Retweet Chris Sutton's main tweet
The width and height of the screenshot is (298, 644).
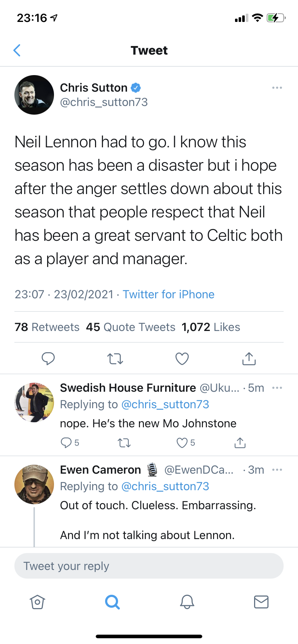point(115,359)
